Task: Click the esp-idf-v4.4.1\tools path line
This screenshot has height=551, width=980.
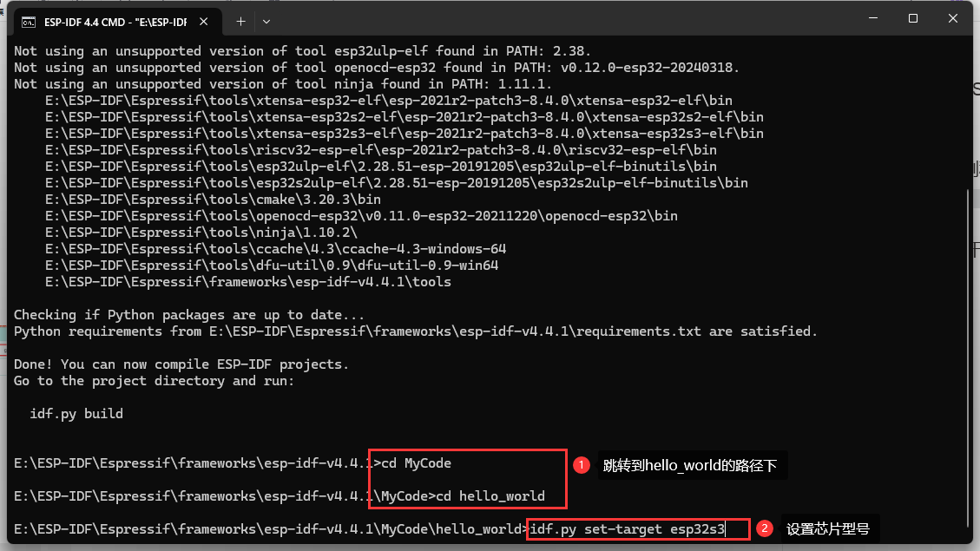Action: [248, 282]
